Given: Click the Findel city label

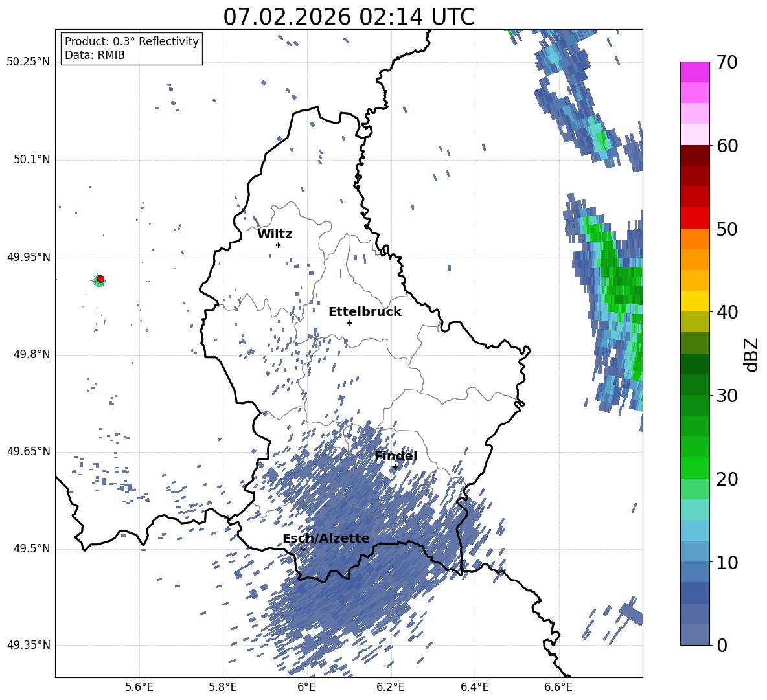Looking at the screenshot, I should [x=396, y=457].
